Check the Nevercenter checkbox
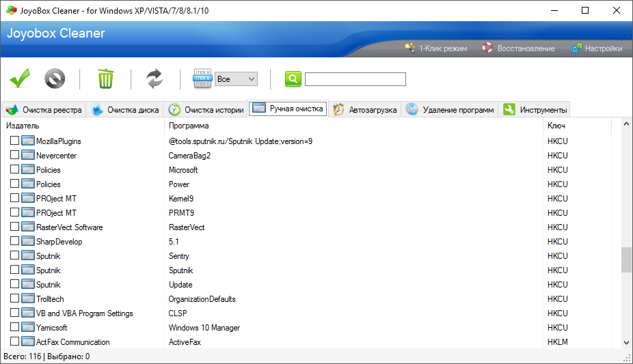The width and height of the screenshot is (633, 364). 14,155
